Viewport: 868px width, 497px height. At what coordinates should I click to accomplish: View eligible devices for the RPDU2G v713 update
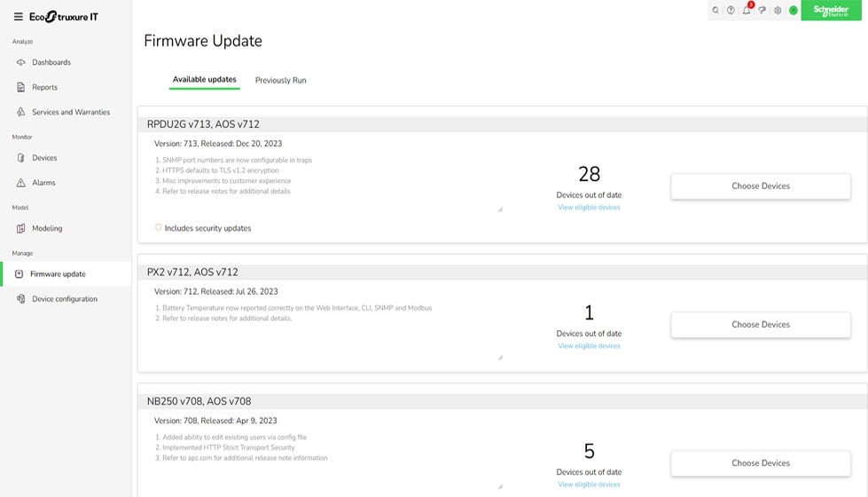pyautogui.click(x=589, y=208)
